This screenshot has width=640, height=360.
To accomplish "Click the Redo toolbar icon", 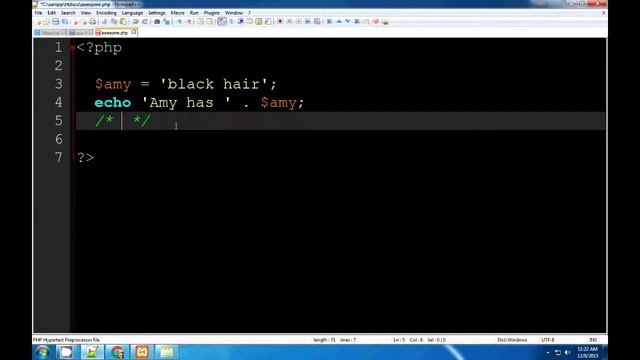I will coord(145,21).
